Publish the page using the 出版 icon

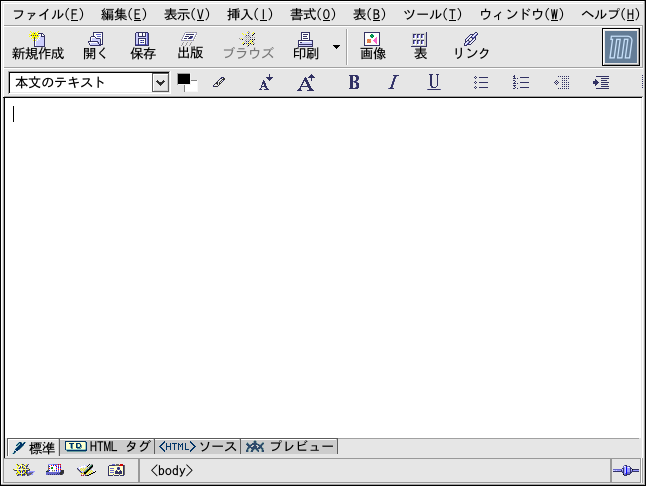click(190, 46)
